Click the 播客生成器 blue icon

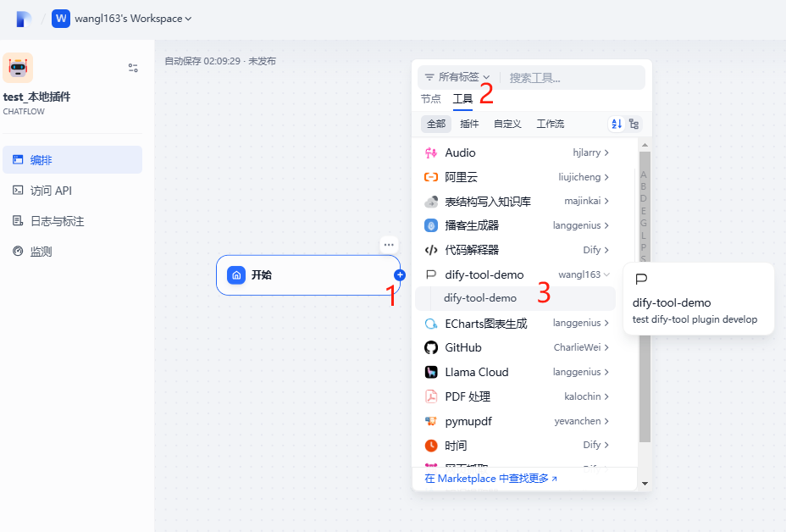coord(431,225)
